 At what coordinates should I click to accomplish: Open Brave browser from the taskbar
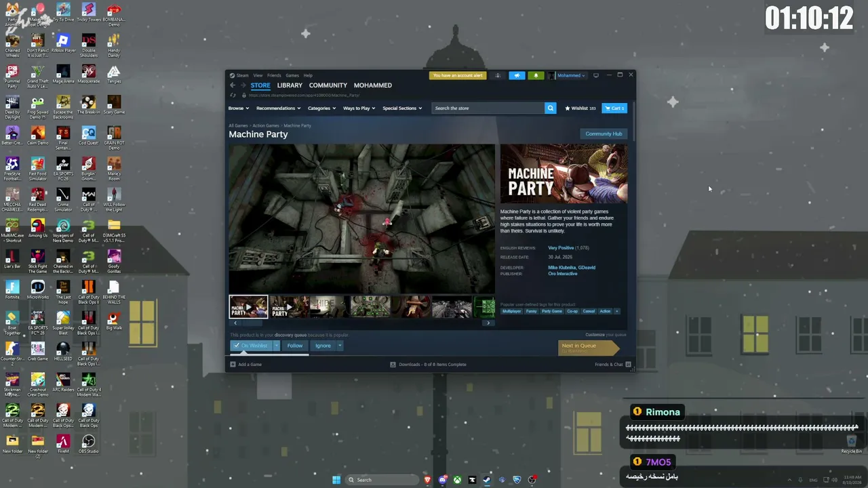click(427, 480)
